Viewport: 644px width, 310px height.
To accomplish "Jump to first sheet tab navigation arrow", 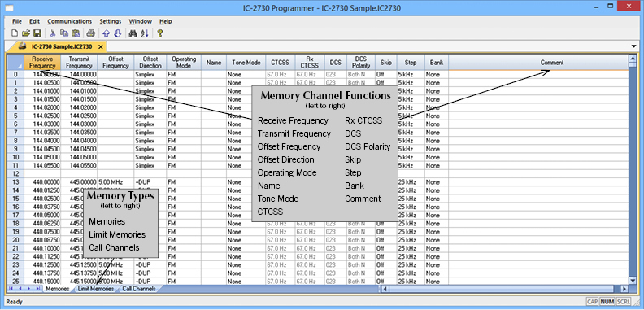I will [x=11, y=289].
